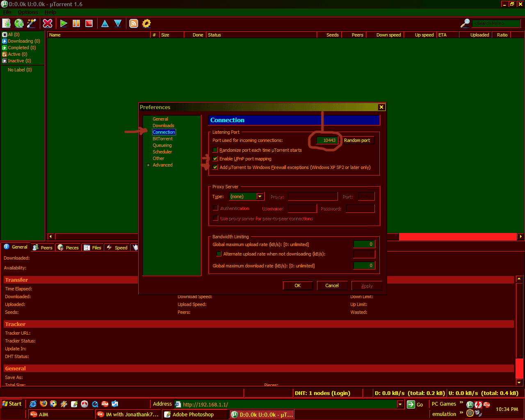Click the Create New Torrent wand icon
Image resolution: width=525 pixels, height=420 pixels.
point(32,23)
